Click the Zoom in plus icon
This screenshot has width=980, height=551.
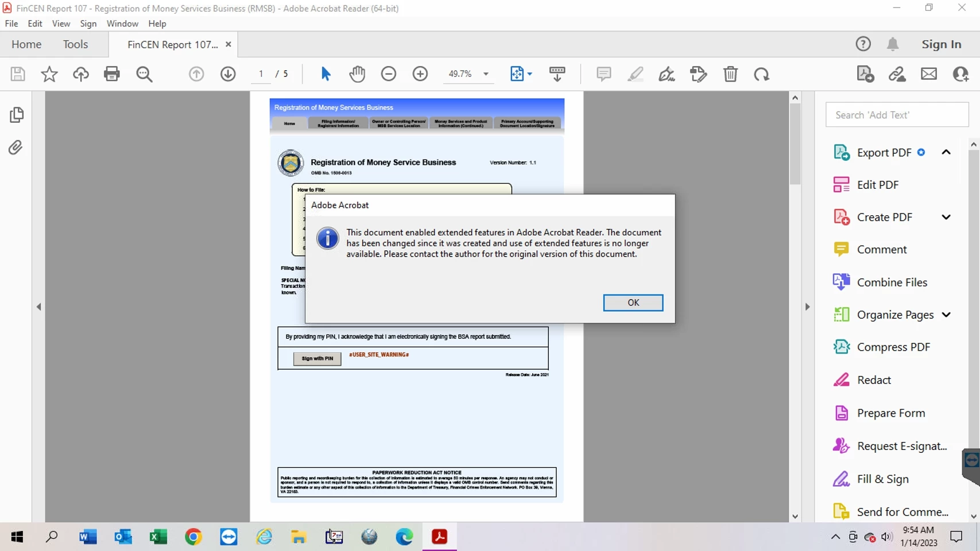(x=420, y=74)
